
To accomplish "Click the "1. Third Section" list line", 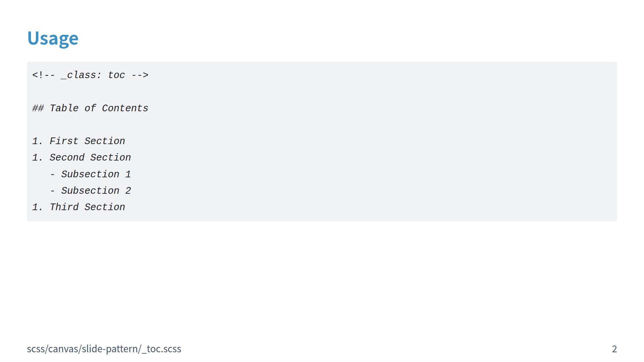I will click(78, 207).
